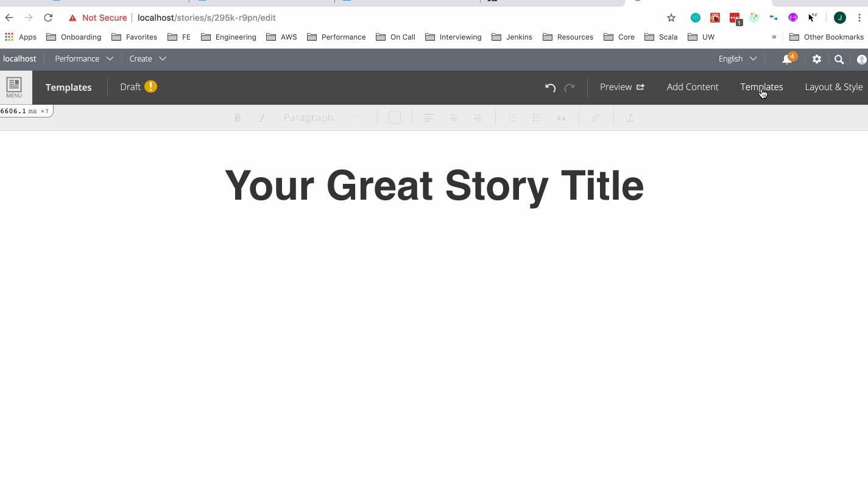Open the purple braces extension icon
Screen dimensions: 868x498
click(793, 18)
